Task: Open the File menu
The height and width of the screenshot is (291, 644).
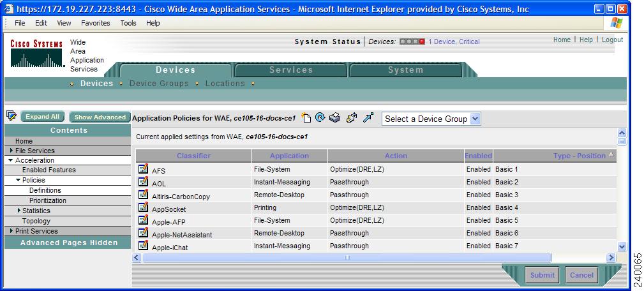Action: tap(20, 23)
